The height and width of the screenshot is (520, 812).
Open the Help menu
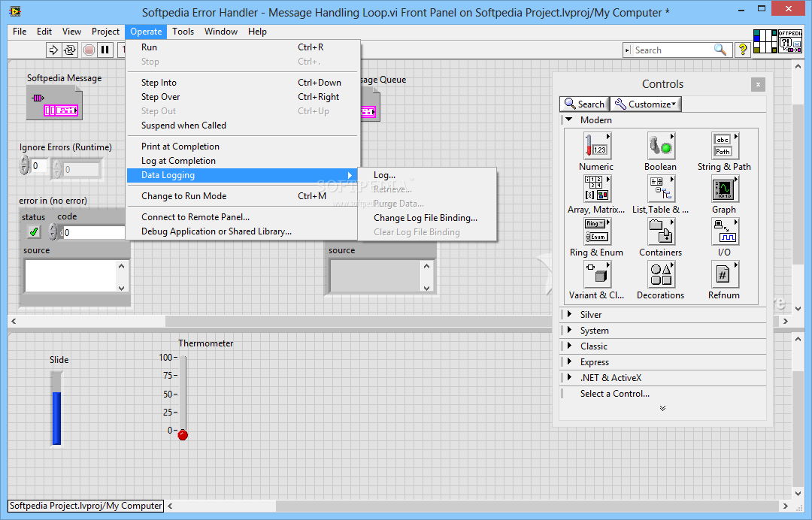(257, 32)
